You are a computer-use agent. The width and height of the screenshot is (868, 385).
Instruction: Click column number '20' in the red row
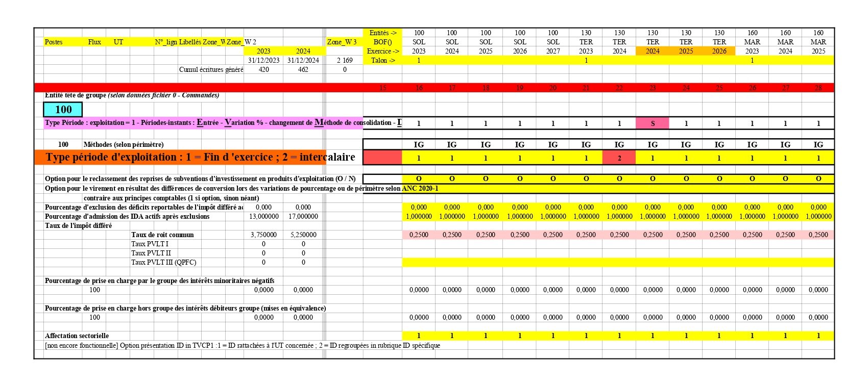(x=553, y=88)
